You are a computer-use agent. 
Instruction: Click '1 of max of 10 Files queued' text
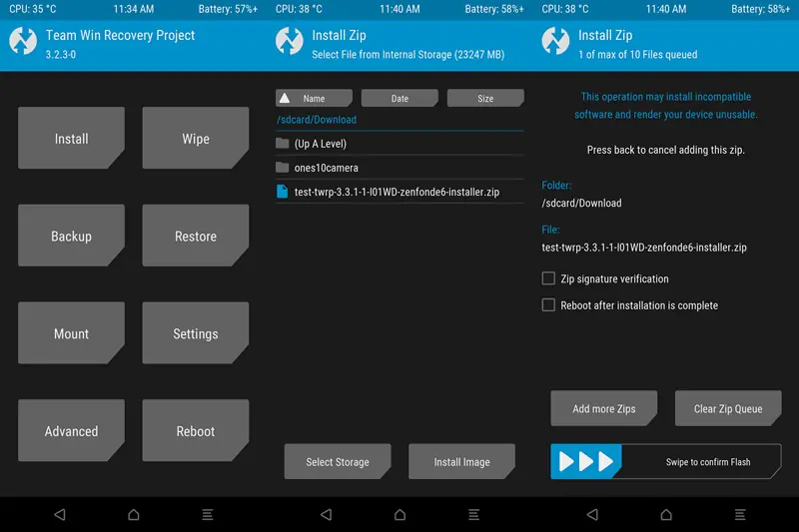(x=637, y=55)
